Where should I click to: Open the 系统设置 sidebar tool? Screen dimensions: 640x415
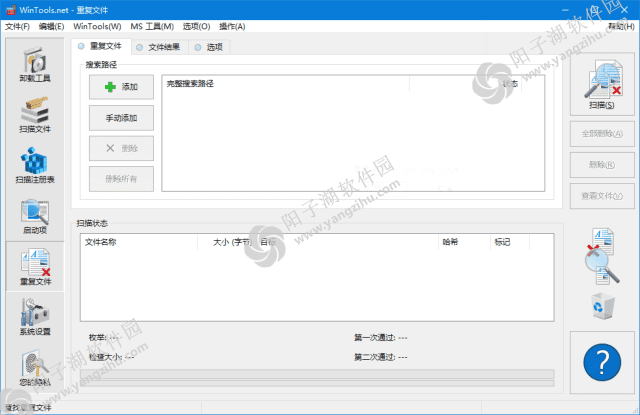35,317
